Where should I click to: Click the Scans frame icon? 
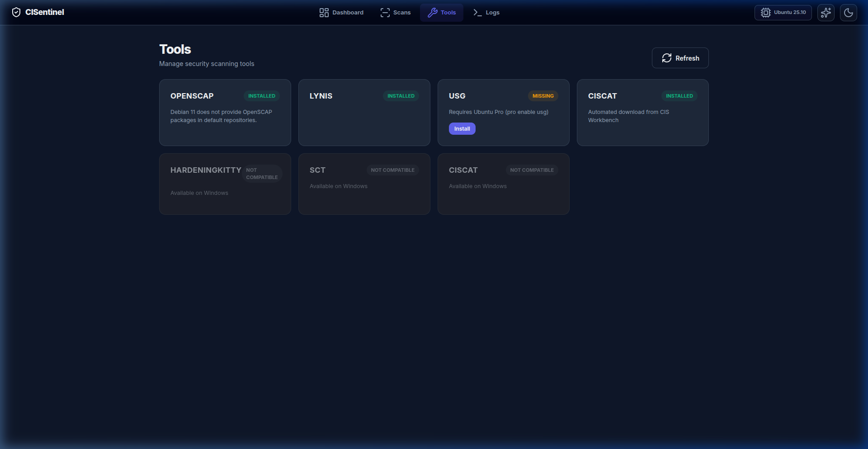[385, 13]
